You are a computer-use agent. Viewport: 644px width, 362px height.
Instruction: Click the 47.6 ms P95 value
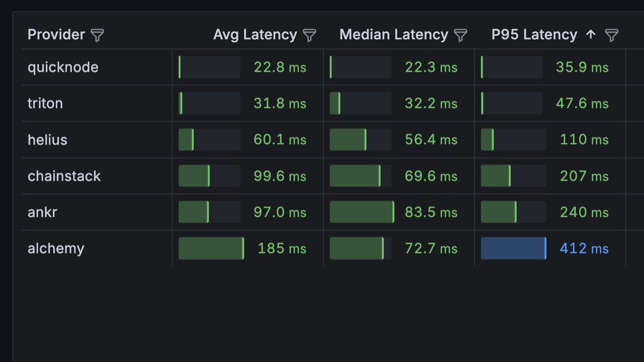click(x=582, y=104)
